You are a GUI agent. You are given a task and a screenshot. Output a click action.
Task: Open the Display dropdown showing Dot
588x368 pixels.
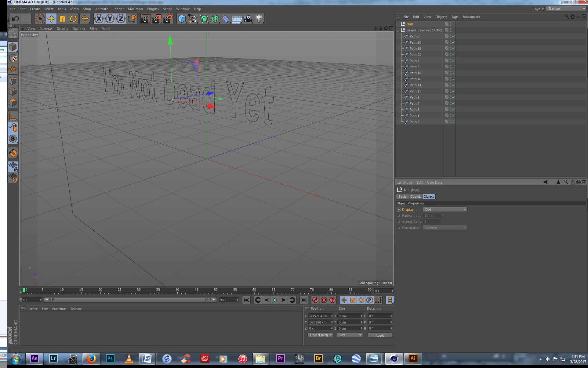445,210
